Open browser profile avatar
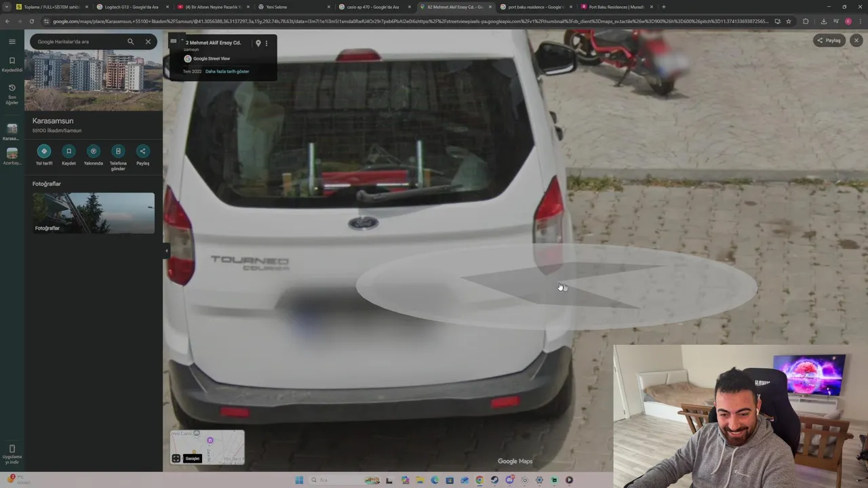The height and width of the screenshot is (488, 868). pyautogui.click(x=848, y=21)
